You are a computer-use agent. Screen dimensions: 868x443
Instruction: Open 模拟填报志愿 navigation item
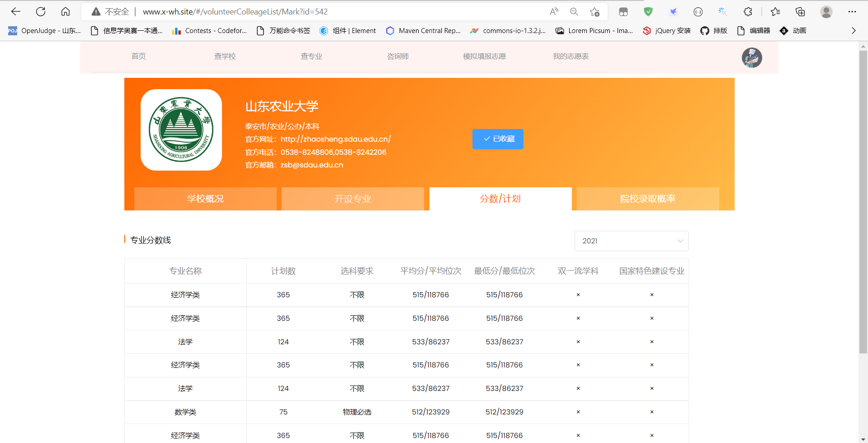coord(484,56)
